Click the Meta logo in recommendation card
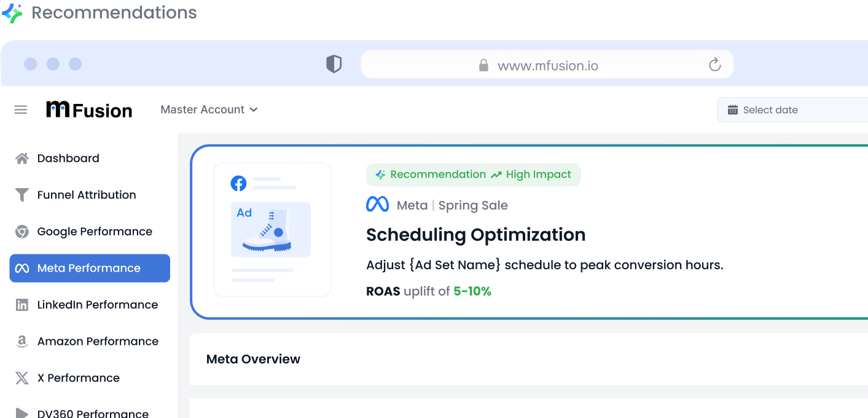The width and height of the screenshot is (868, 418). point(377,205)
